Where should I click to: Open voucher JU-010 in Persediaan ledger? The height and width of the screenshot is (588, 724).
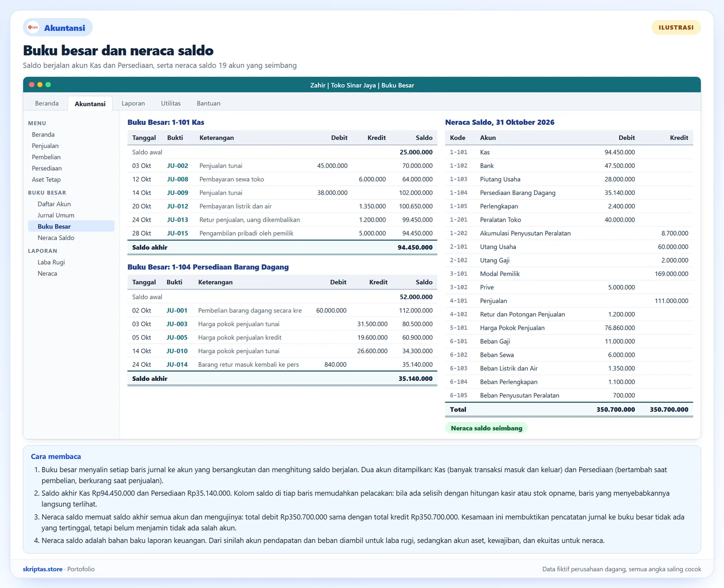pos(177,351)
